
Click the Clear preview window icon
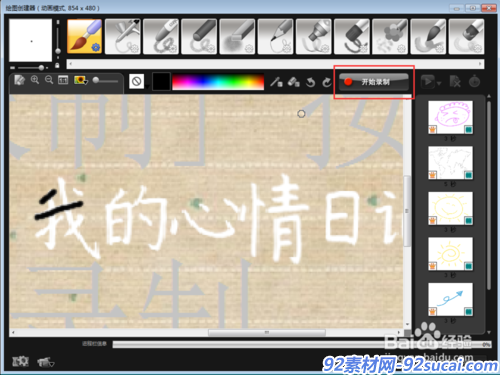pyautogui.click(x=19, y=80)
